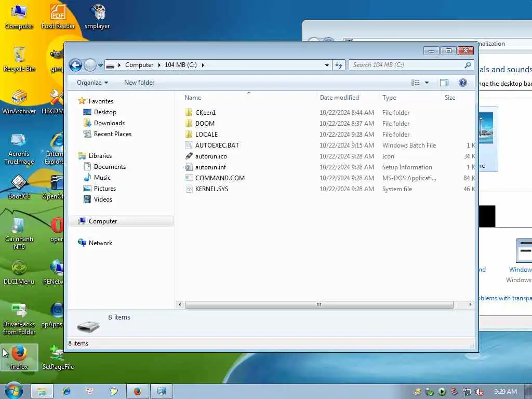Viewport: 532px width, 399px height.
Task: Click the Refresh button beside address bar
Action: 339,65
